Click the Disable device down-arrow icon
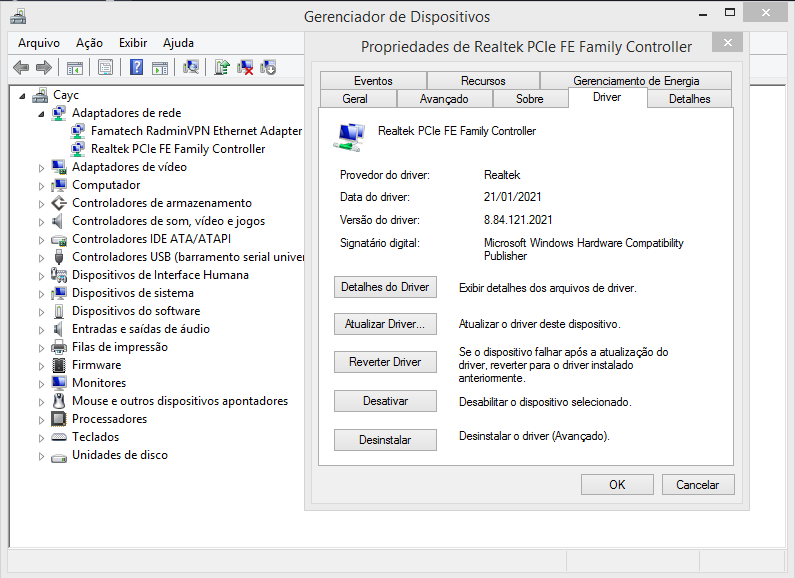795x578 pixels. (268, 67)
